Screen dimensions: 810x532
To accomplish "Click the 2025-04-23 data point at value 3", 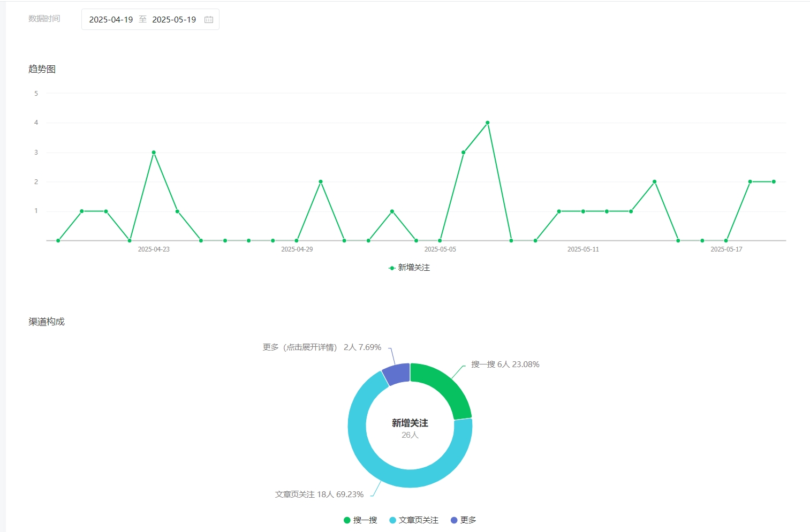I will [x=154, y=153].
